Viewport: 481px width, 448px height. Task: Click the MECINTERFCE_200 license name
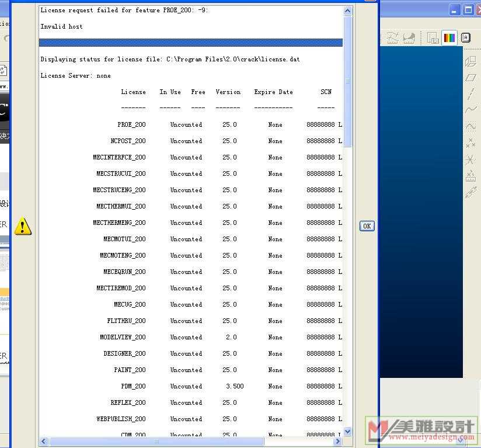tap(119, 158)
